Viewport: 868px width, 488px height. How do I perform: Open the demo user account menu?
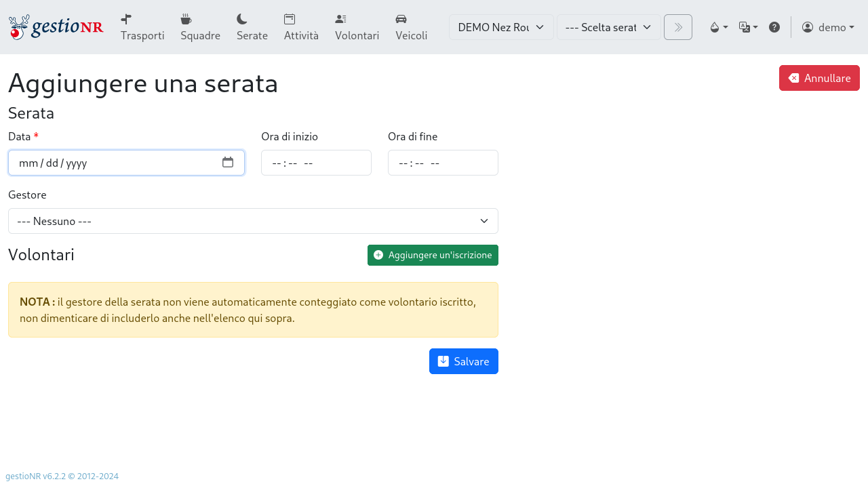point(827,27)
